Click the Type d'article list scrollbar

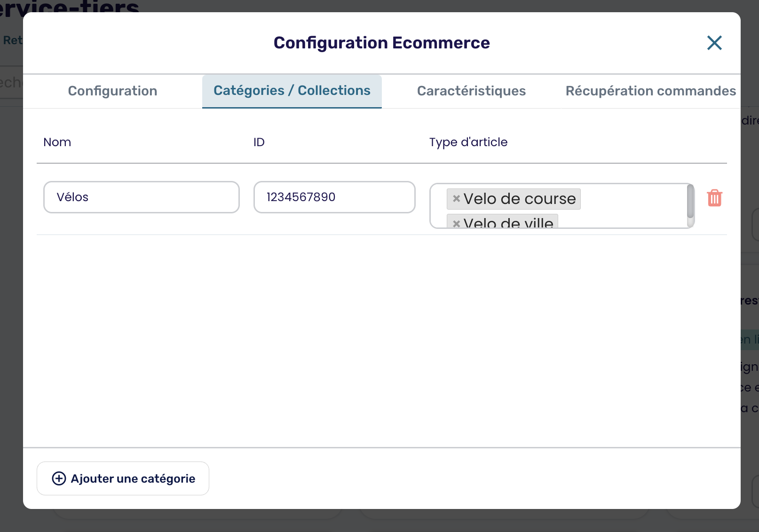690,201
